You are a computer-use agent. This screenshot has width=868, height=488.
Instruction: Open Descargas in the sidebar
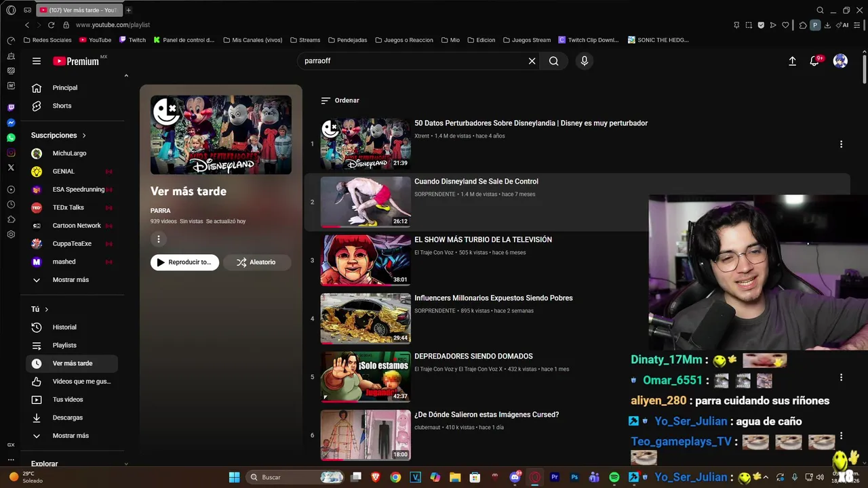click(72, 418)
